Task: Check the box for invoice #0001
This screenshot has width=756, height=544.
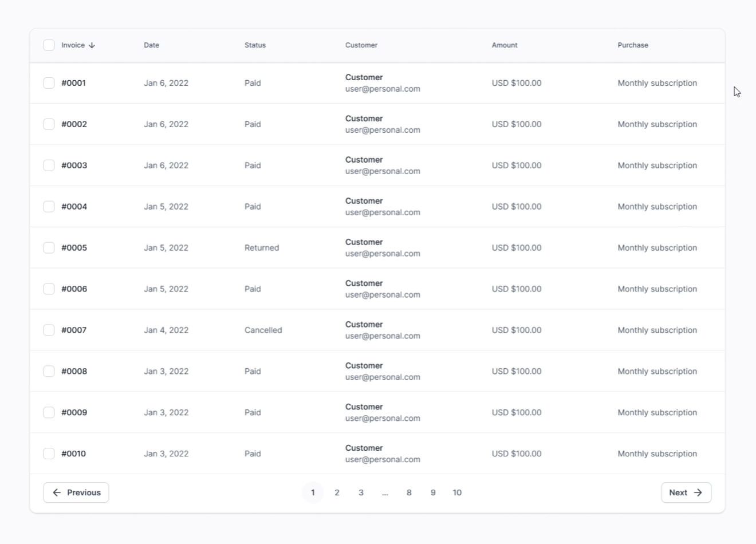Action: [49, 83]
